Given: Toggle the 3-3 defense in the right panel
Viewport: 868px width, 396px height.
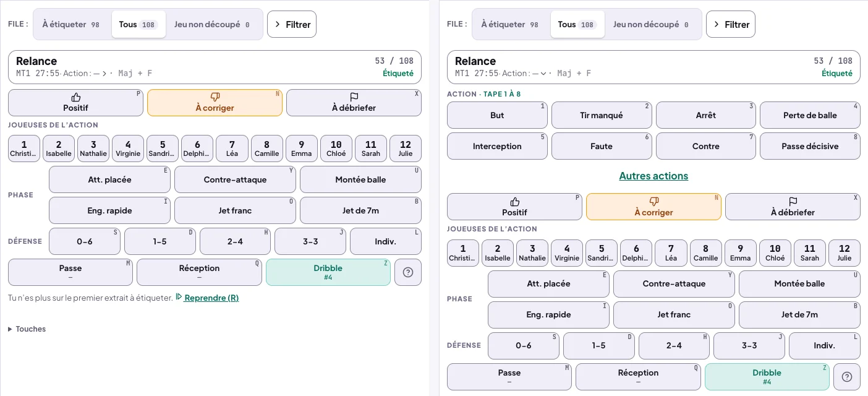Looking at the screenshot, I should coord(749,345).
